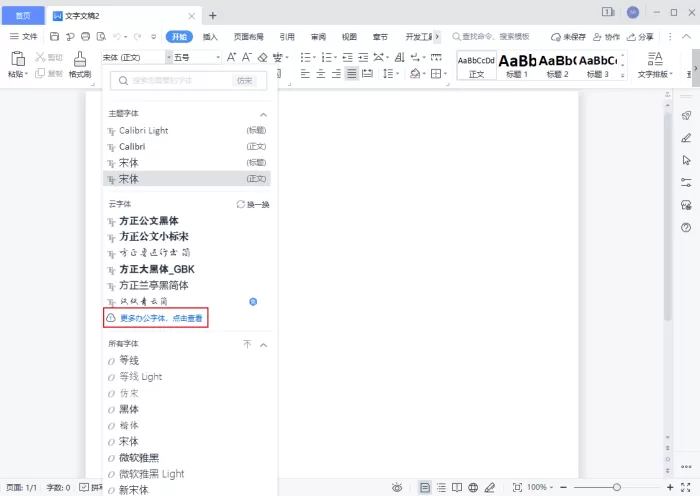Click the zoom slider handle
Screen dimensions: 700x496
pos(617,487)
